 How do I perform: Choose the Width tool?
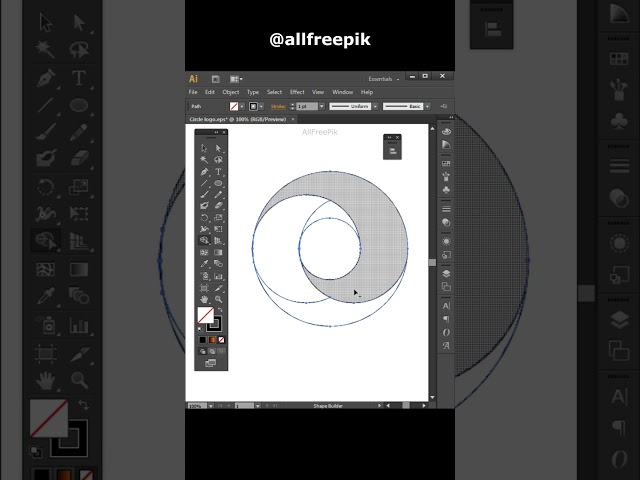pyautogui.click(x=204, y=229)
